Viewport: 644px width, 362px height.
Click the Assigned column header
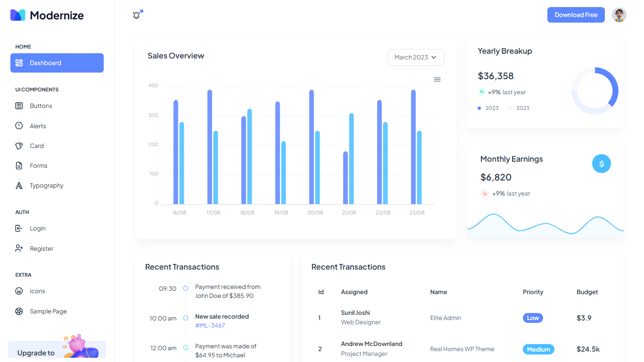pyautogui.click(x=354, y=292)
